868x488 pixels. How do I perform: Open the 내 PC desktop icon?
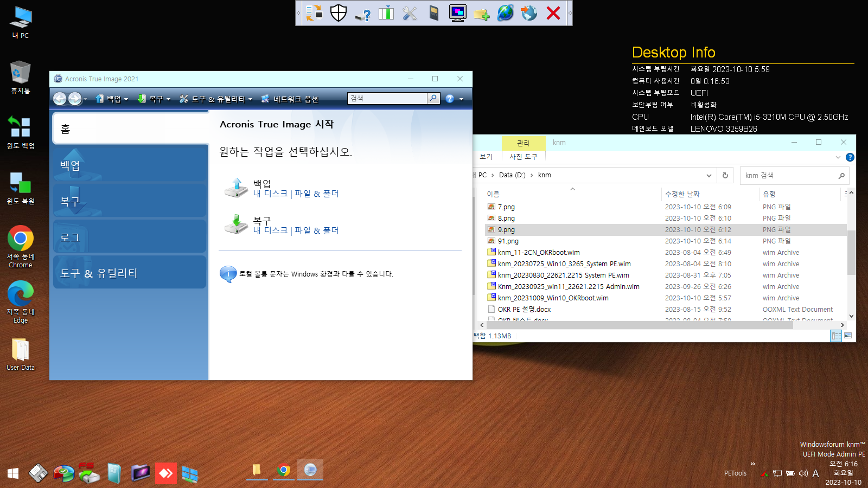coord(21,22)
